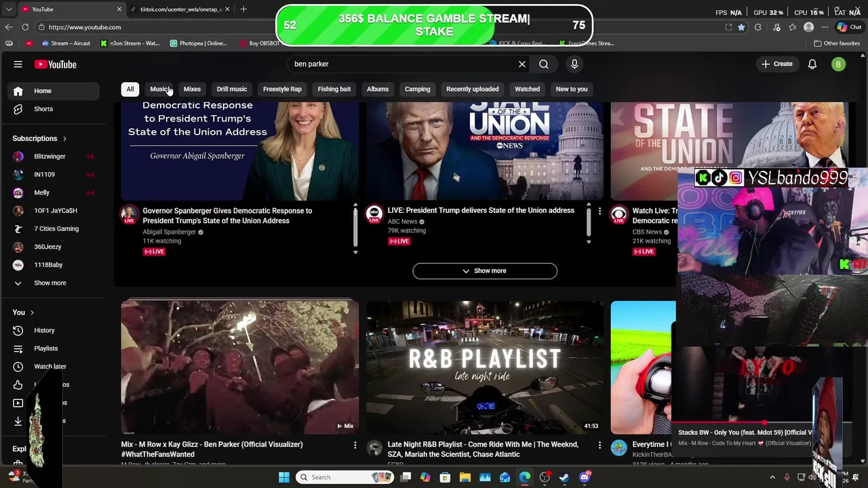Open Ben Parker Official Visualizer thumbnail
The height and width of the screenshot is (488, 868).
point(240,367)
